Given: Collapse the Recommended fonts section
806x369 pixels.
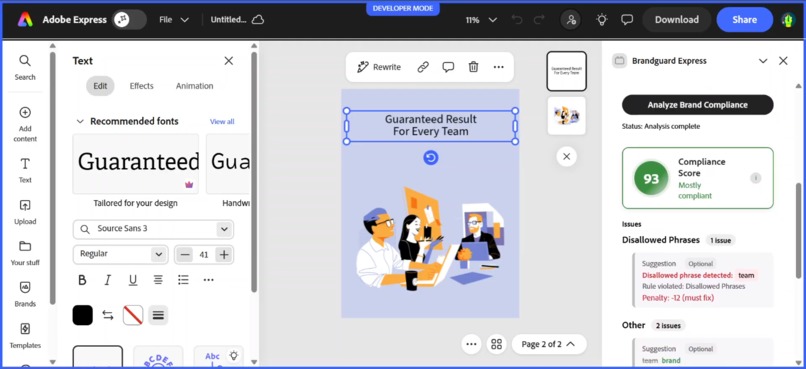Looking at the screenshot, I should (80, 121).
